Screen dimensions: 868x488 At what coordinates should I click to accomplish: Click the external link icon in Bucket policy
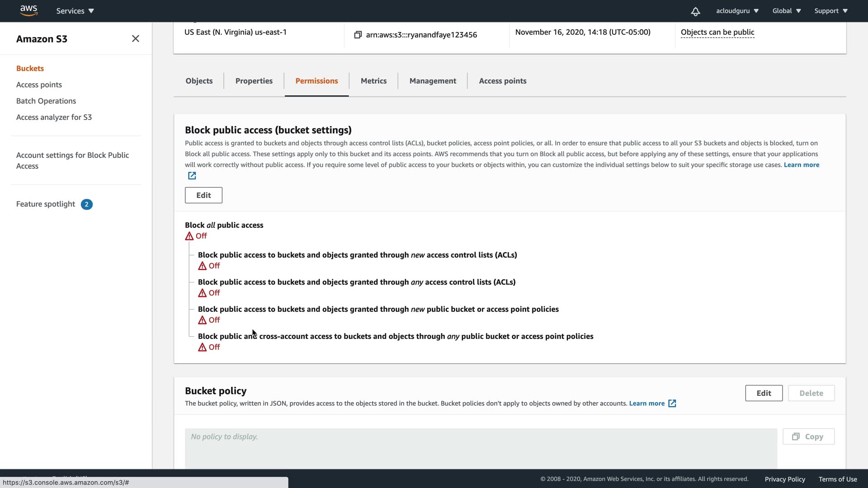click(672, 404)
